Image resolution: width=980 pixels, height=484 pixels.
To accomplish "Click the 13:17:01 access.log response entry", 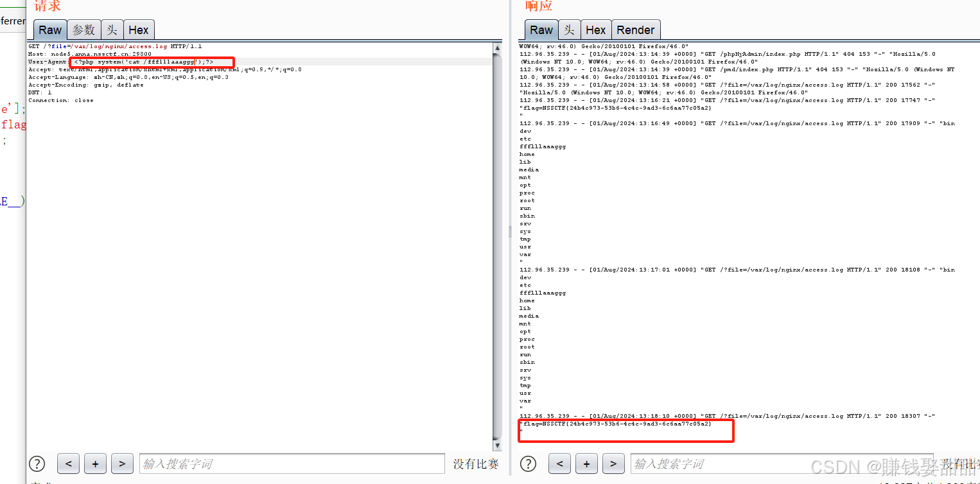I will coord(737,270).
